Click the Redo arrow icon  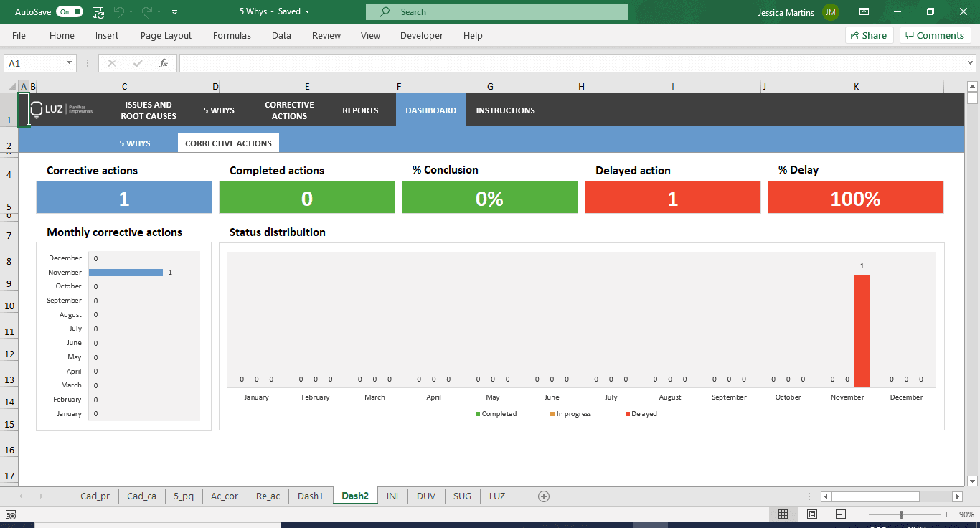pyautogui.click(x=146, y=12)
